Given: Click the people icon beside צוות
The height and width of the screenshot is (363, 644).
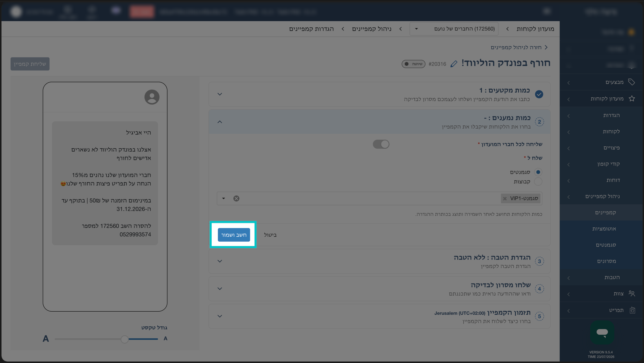Looking at the screenshot, I should [x=632, y=293].
